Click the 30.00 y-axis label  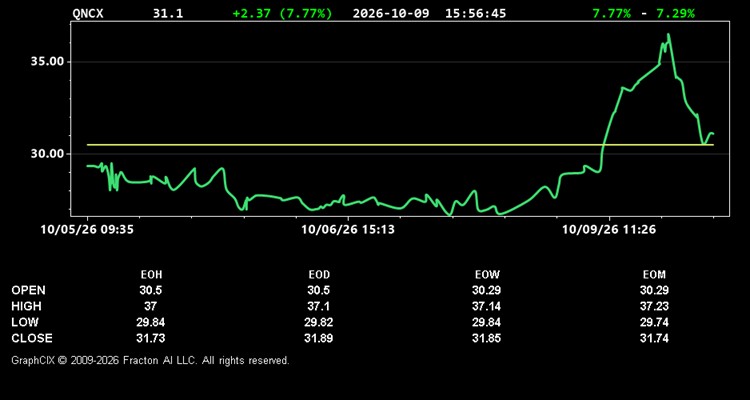point(47,154)
